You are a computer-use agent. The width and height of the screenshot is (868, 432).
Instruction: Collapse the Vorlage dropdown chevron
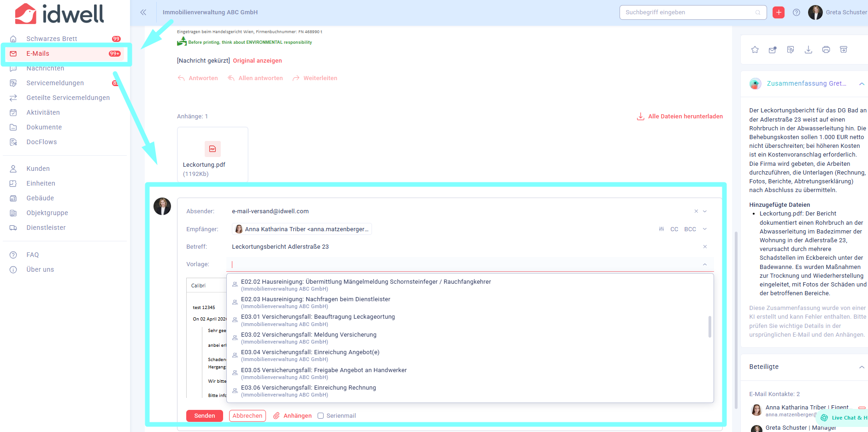(x=705, y=264)
